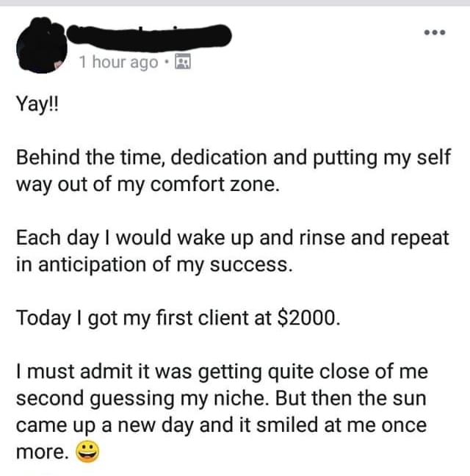Click the paragraph starting "I must admit"
This screenshot has width=470, height=476.
click(222, 411)
